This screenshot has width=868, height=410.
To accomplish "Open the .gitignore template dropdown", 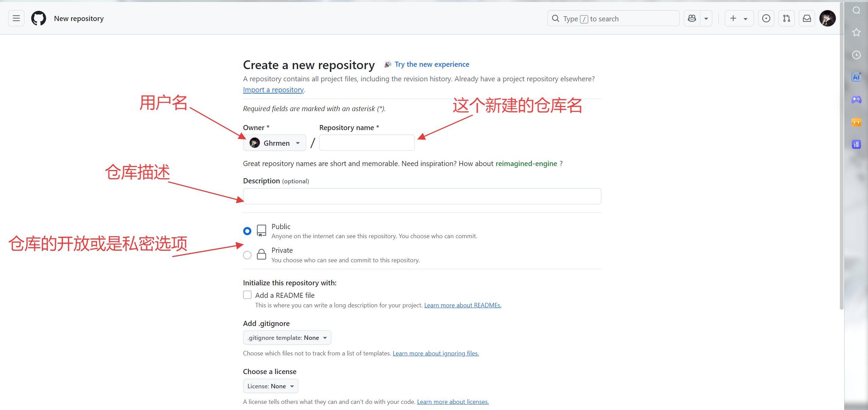I will 287,338.
